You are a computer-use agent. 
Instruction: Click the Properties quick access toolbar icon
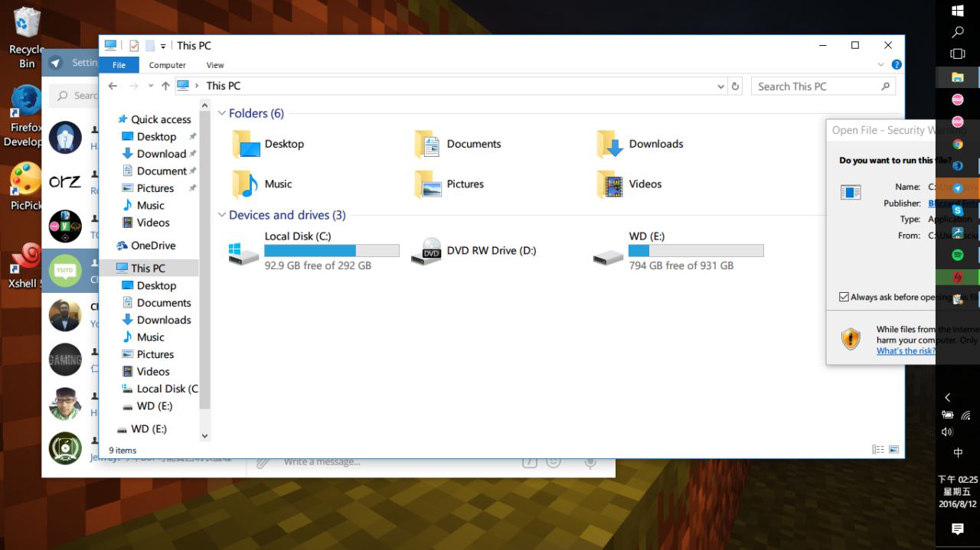[134, 46]
